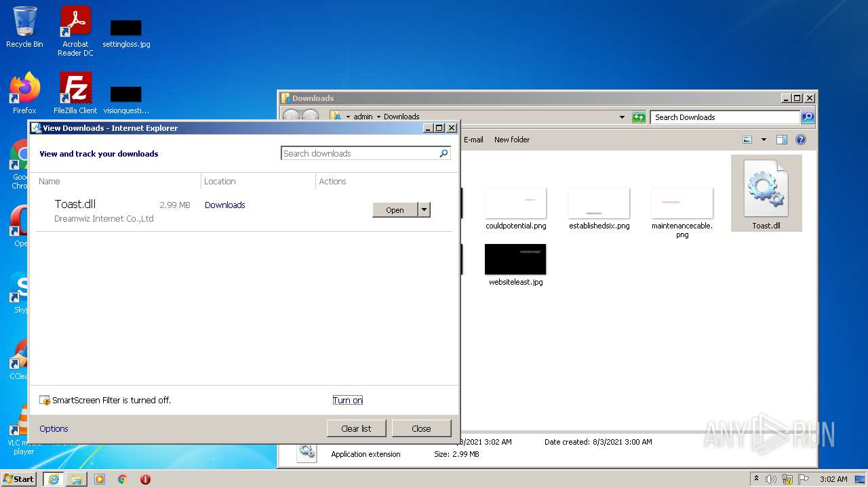Launch Acrobat Reader DC shortcut
868x488 pixels.
click(x=75, y=30)
